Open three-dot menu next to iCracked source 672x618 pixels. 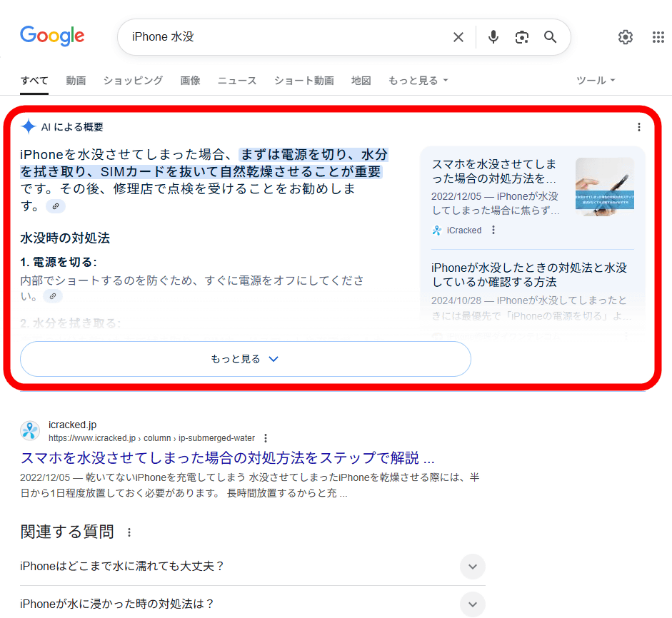coord(493,230)
